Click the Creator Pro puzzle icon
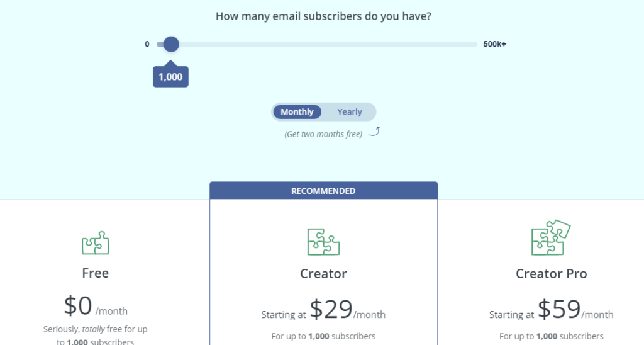This screenshot has width=644, height=345. [551, 239]
